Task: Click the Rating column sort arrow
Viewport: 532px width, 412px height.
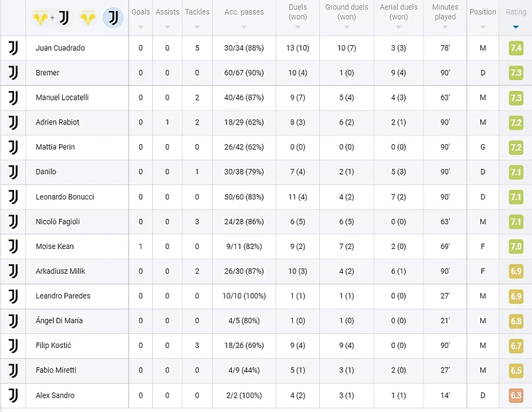Action: 516,27
